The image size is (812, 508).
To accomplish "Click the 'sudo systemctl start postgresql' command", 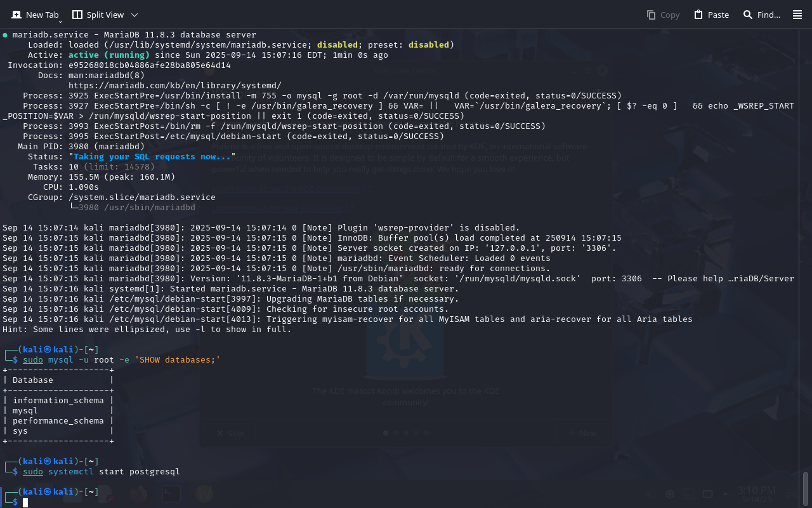I will 101,471.
